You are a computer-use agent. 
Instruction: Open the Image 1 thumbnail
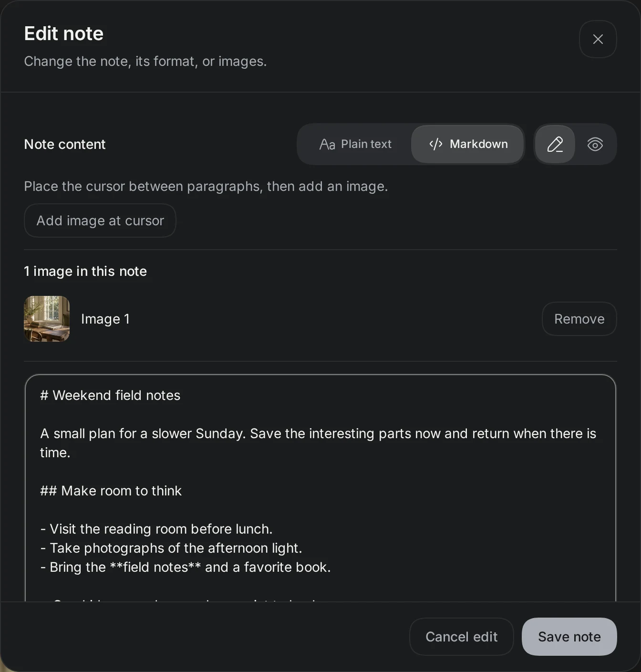tap(47, 319)
